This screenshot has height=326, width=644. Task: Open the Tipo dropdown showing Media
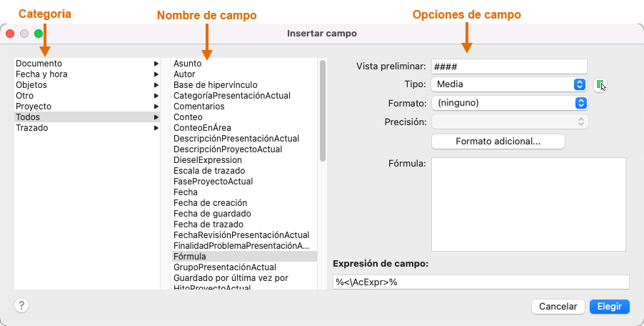(509, 84)
